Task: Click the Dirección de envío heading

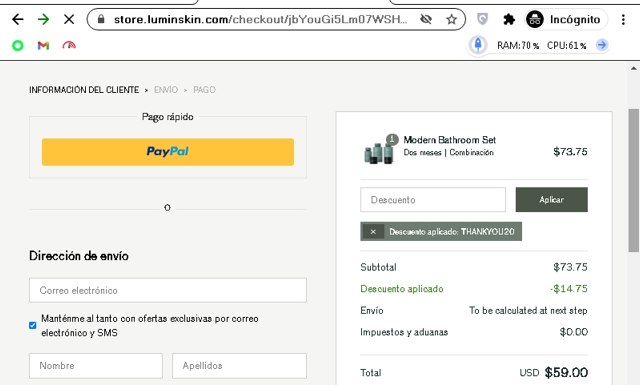Action: pos(79,256)
